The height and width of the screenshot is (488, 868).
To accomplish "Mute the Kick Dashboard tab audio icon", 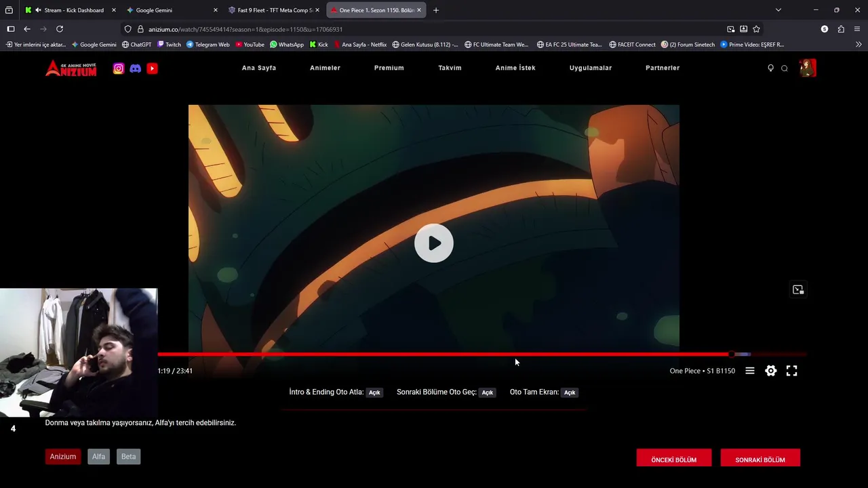I will coord(38,10).
